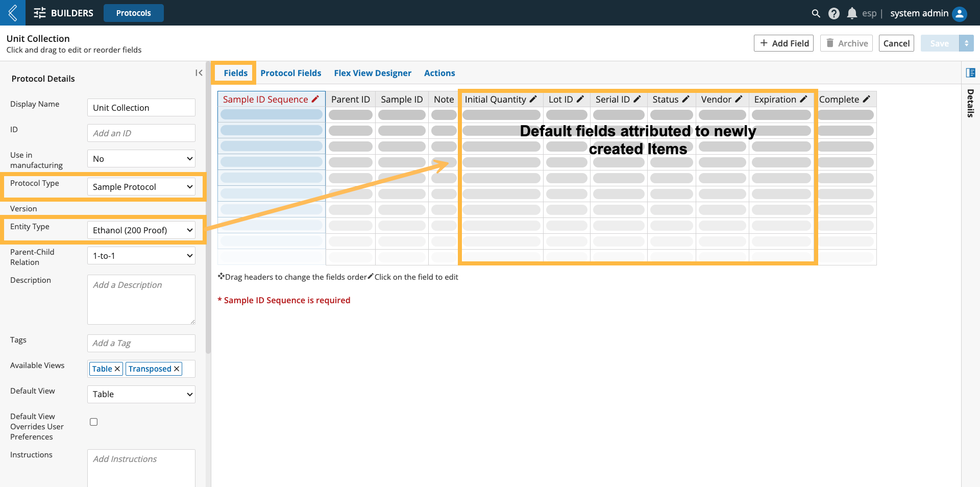
Task: Click the Vendor column header text
Action: pyautogui.click(x=716, y=99)
